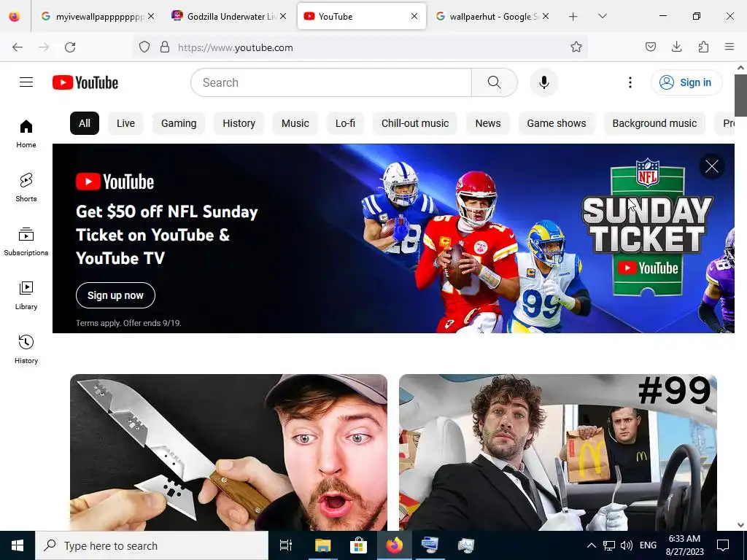Open Shorts from the sidebar
The height and width of the screenshot is (560, 747).
coord(26,187)
